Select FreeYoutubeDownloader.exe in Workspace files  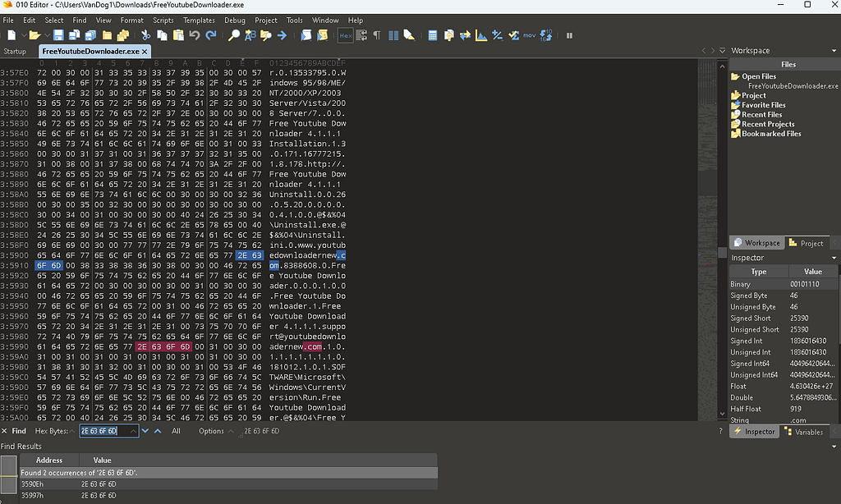click(793, 86)
